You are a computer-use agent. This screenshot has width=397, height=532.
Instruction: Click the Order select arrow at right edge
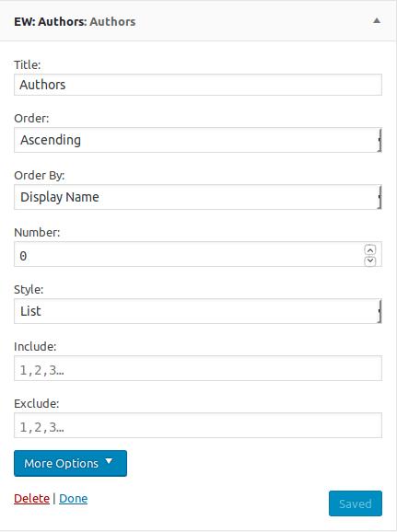click(x=379, y=140)
